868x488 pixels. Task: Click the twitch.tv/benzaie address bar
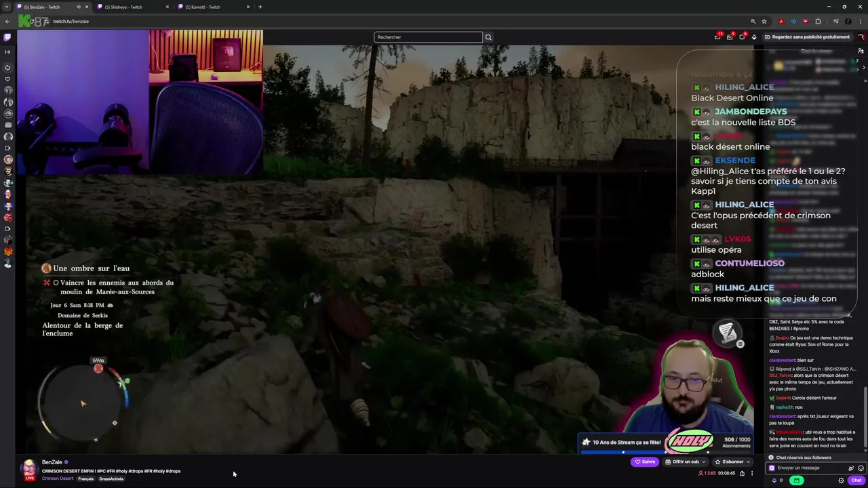point(71,21)
